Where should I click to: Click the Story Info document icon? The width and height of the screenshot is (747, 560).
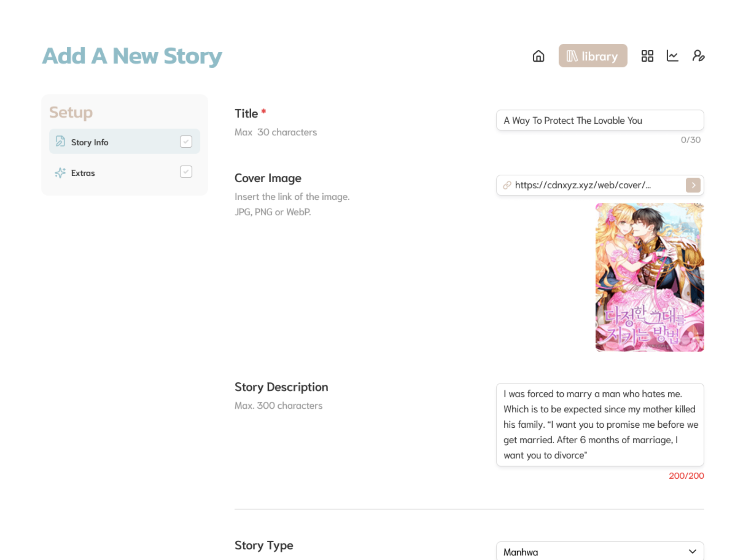pos(60,141)
